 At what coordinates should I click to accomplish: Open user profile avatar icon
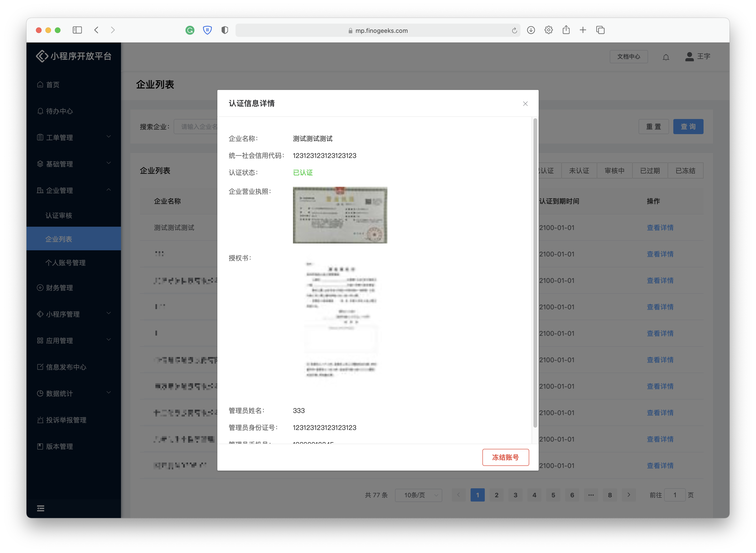(x=689, y=56)
